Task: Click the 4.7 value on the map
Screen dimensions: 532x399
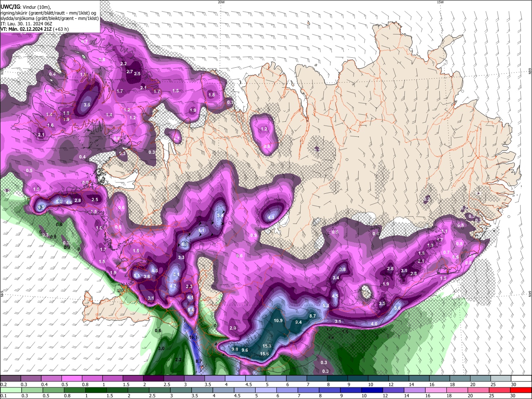Action: point(173,286)
